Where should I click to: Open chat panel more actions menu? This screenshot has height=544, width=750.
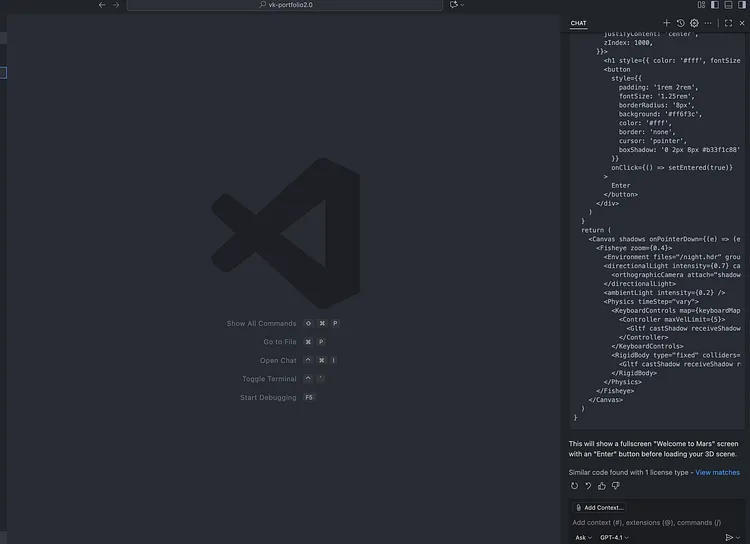[709, 23]
